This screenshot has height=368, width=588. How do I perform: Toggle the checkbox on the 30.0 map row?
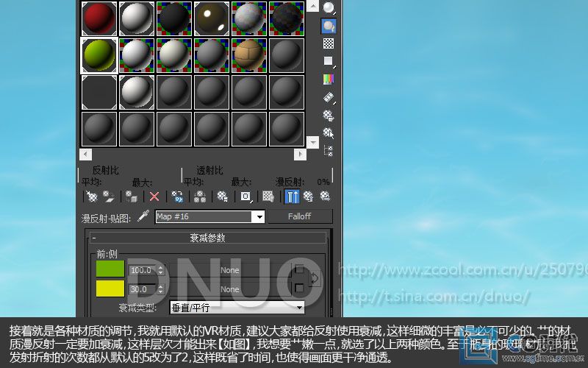point(299,289)
